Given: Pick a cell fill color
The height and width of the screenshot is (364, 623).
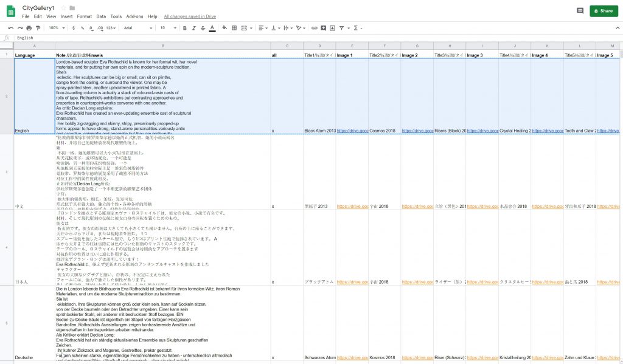Looking at the screenshot, I should 224,28.
